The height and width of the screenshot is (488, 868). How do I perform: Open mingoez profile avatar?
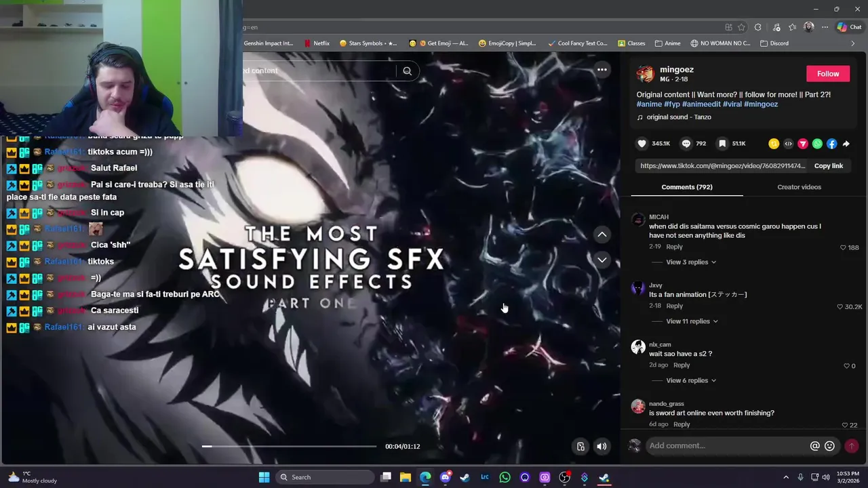[645, 74]
